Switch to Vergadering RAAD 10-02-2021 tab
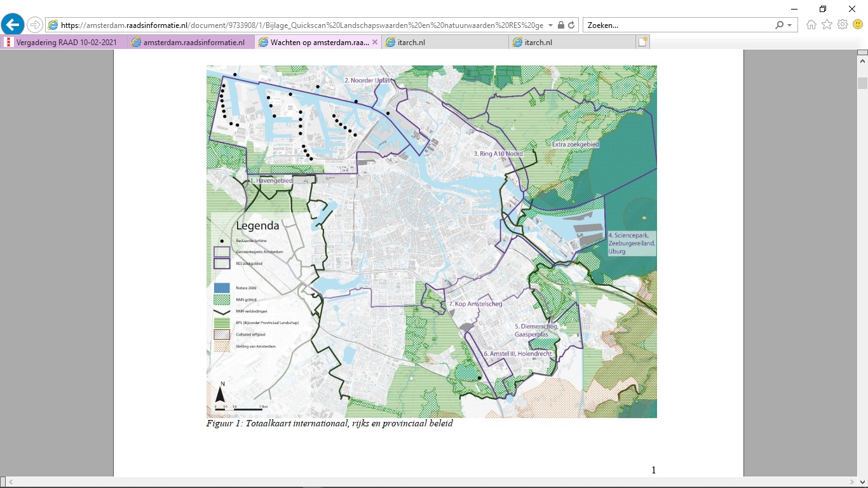 [64, 43]
